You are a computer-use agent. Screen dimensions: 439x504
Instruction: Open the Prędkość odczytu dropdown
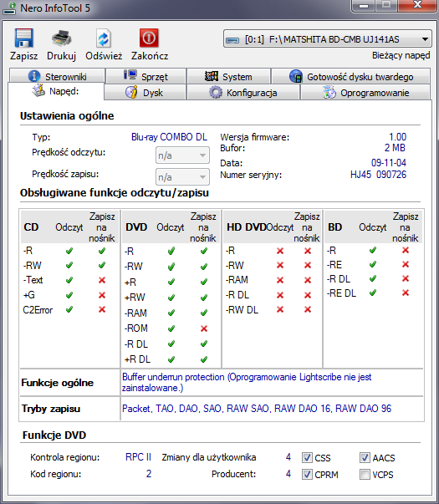coord(182,155)
